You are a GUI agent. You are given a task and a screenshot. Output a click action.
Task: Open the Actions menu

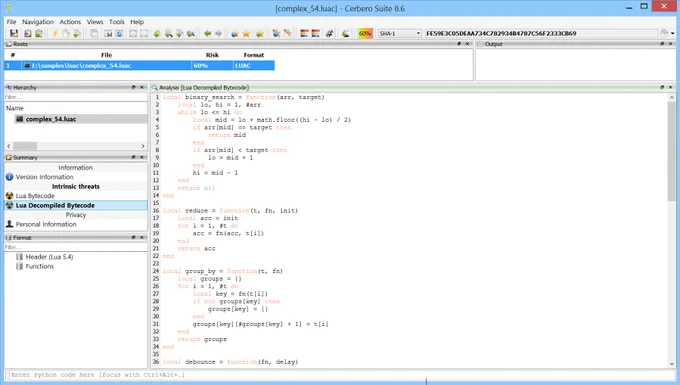click(70, 22)
